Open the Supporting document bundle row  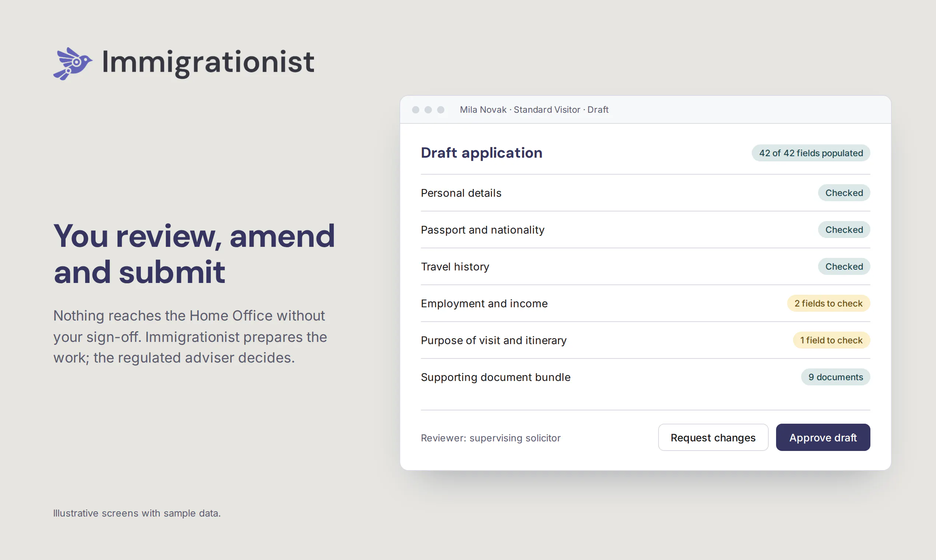645,377
